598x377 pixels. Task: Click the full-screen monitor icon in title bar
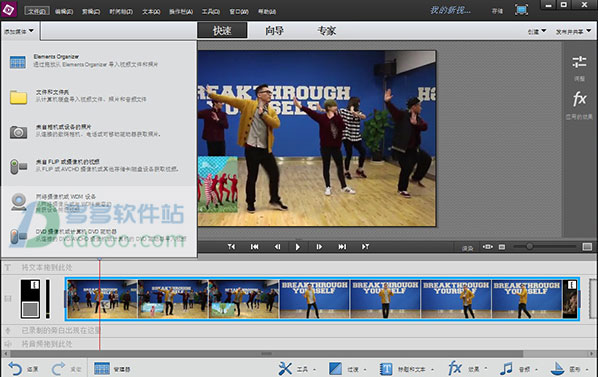pos(521,10)
